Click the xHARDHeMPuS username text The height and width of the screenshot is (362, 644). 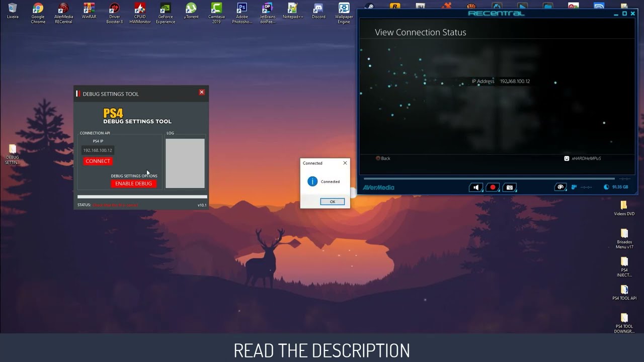pos(586,158)
